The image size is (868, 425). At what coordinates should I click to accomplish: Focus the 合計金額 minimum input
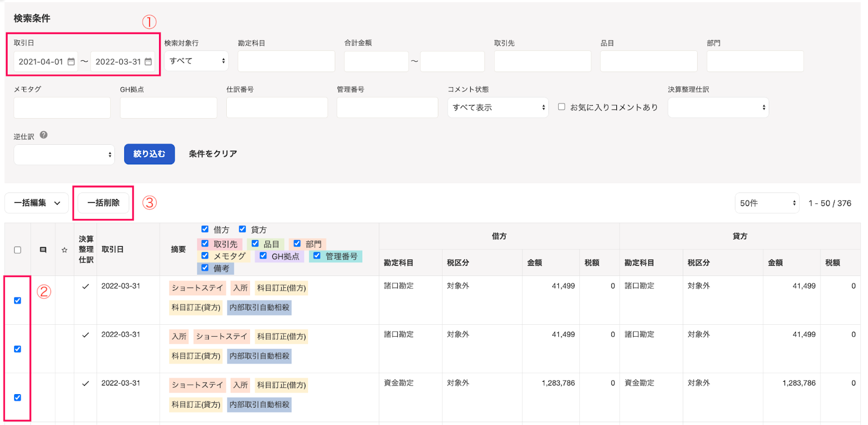point(376,61)
